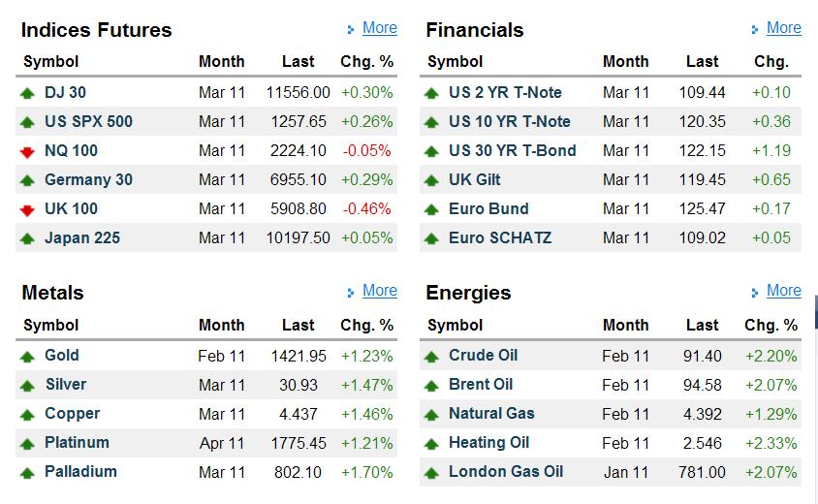Viewport: 818px width, 504px height.
Task: Click the green arrow next to Crude Oil
Action: pos(431,356)
